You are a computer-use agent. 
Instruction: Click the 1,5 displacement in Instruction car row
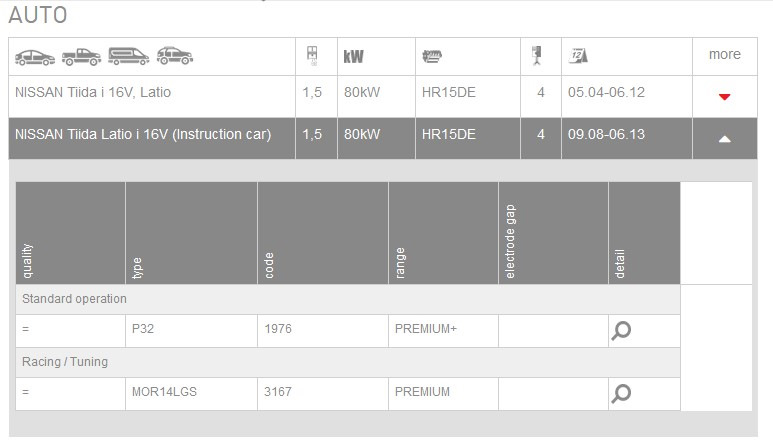(312, 135)
